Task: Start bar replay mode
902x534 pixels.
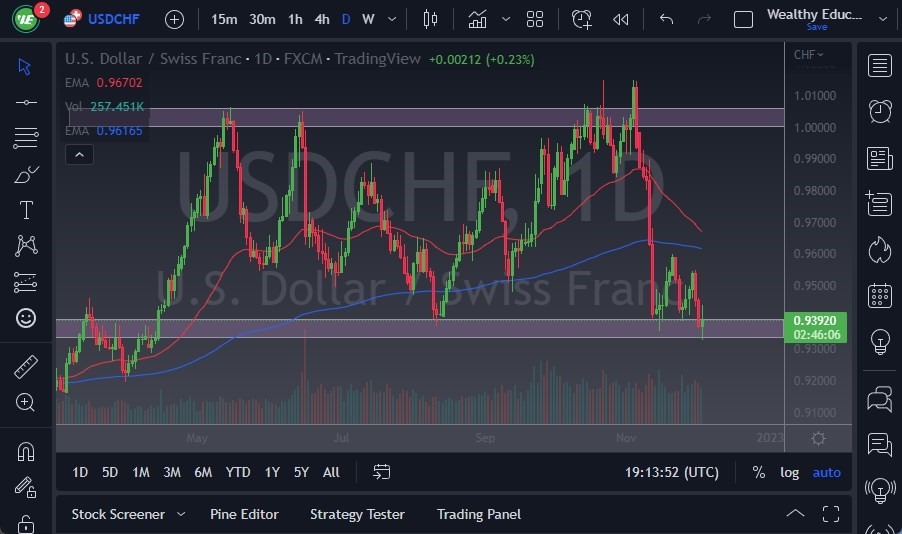Action: coord(621,20)
